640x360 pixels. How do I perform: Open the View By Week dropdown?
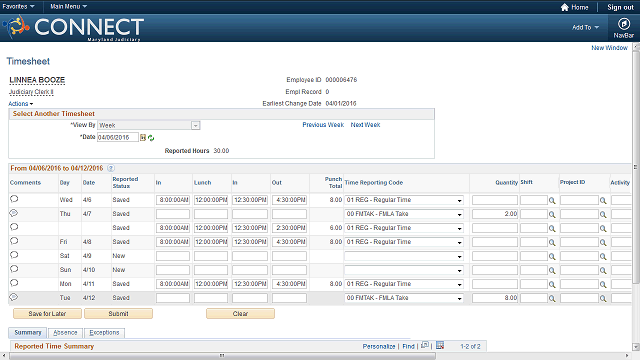pos(149,125)
